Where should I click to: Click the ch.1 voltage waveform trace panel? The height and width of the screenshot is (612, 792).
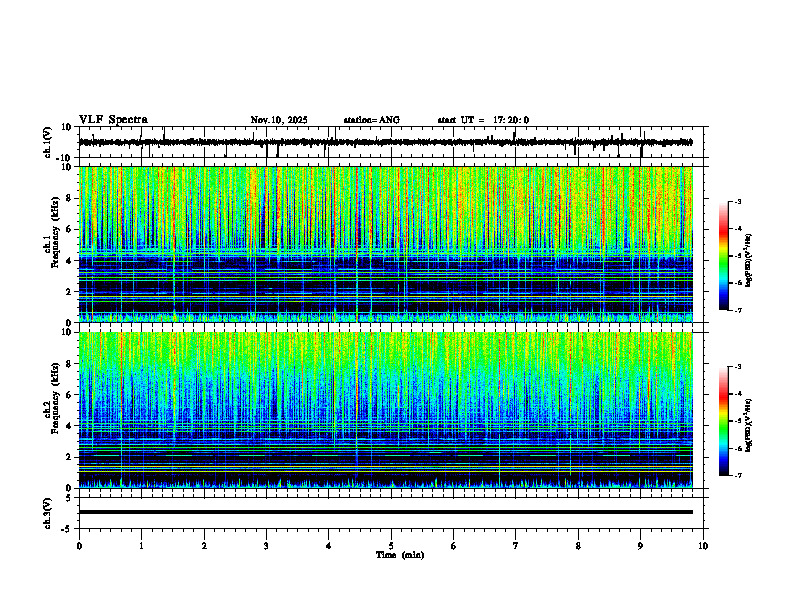(x=391, y=142)
